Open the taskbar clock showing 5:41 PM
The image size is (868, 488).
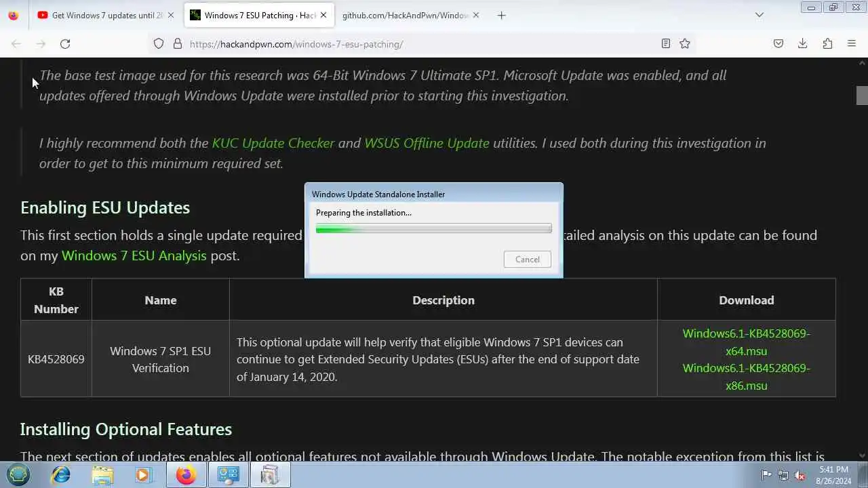[x=833, y=475]
